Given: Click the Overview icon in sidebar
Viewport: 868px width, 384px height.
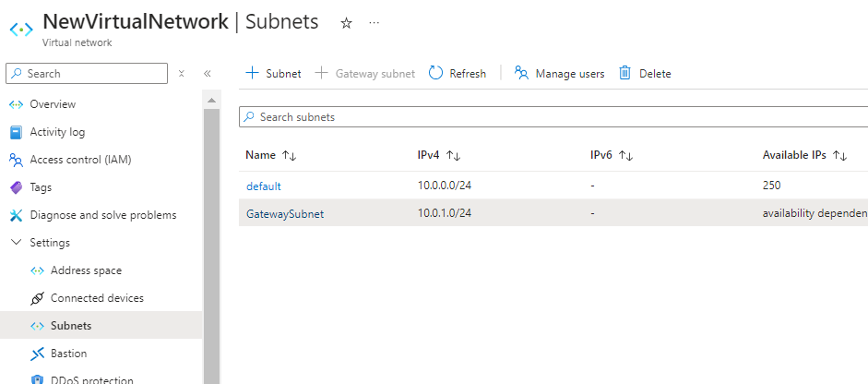Looking at the screenshot, I should [x=17, y=104].
